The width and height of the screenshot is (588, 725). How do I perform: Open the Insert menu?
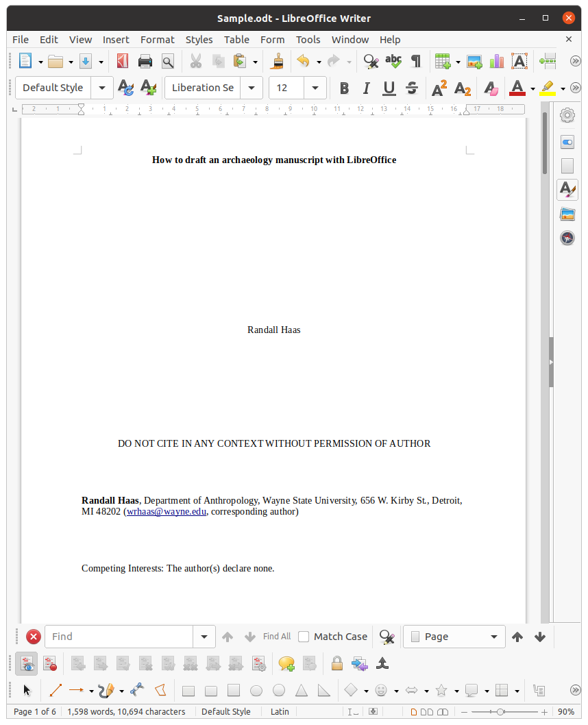tap(116, 40)
